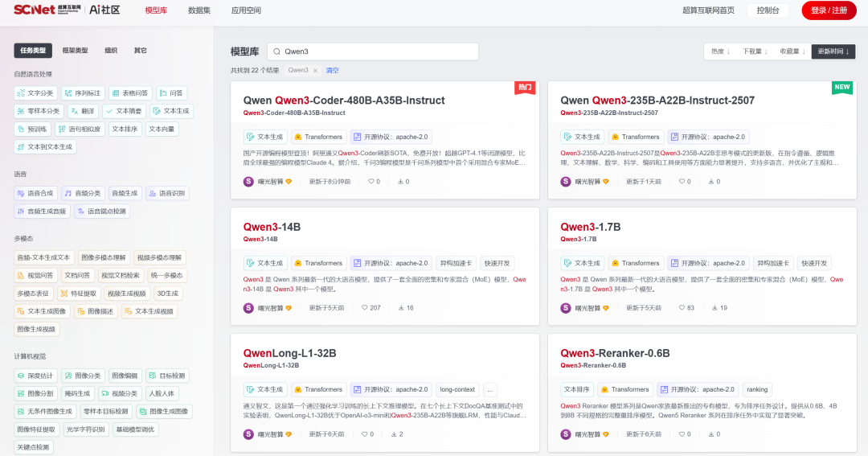Select 光学字符识别 task filter
Viewport: 868px width, 456px height.
tap(85, 429)
